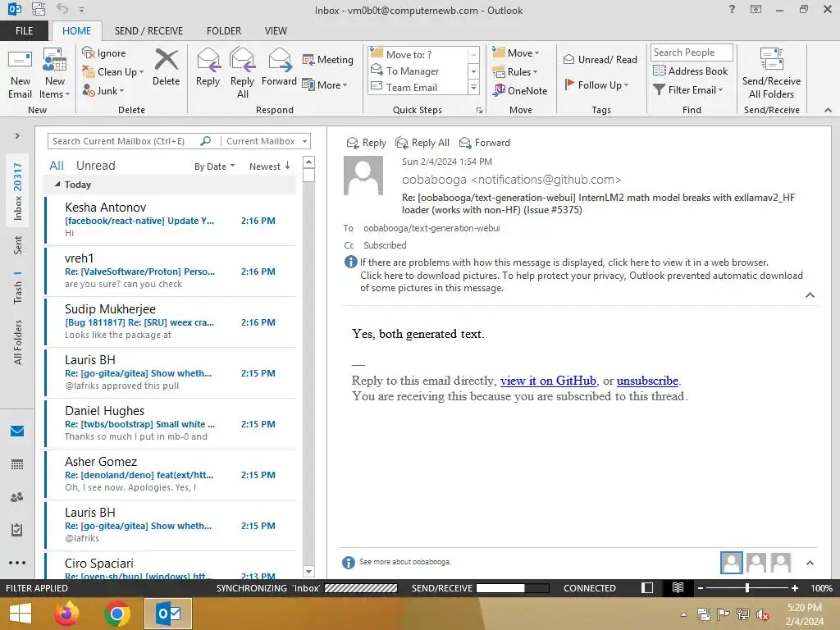Open the Clean Up dropdown
This screenshot has height=630, width=840.
(113, 72)
